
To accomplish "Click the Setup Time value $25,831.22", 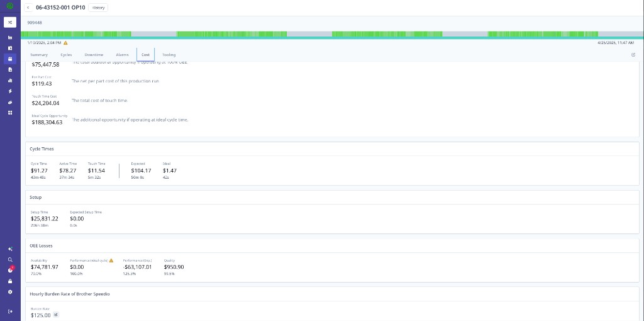I will point(45,218).
